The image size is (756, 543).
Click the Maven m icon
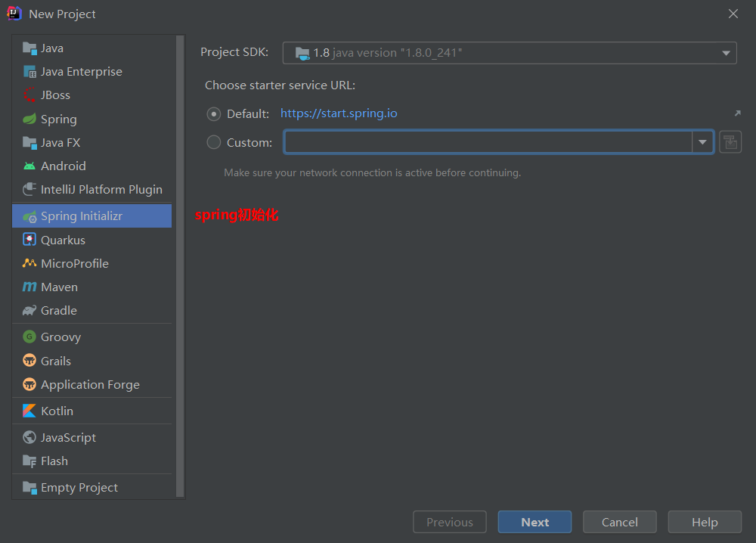(x=29, y=287)
